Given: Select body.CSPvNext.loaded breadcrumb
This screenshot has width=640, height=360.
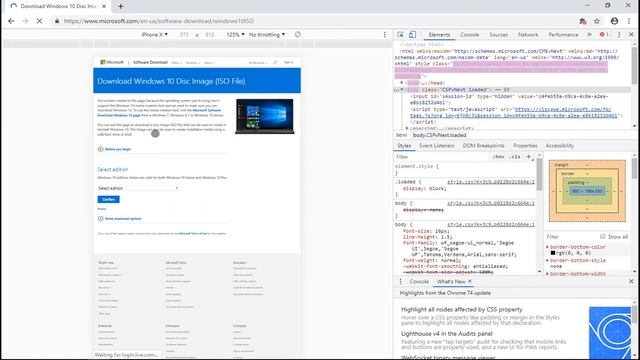Looking at the screenshot, I should [x=439, y=135].
